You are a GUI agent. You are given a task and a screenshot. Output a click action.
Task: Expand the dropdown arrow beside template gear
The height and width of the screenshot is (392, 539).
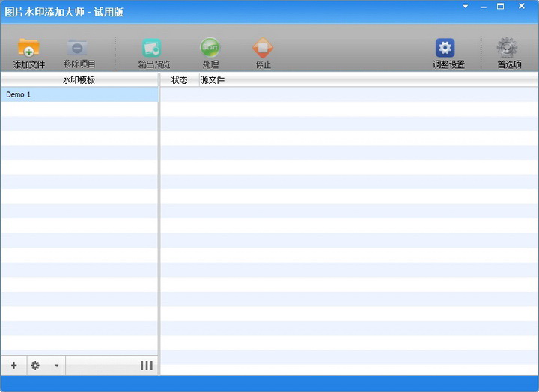click(x=56, y=366)
